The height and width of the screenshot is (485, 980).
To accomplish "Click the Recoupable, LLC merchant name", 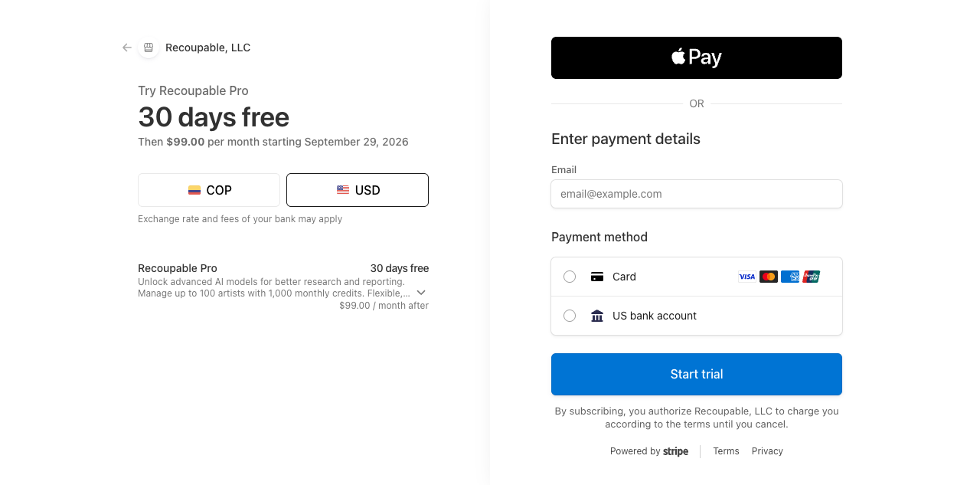I will (x=208, y=48).
